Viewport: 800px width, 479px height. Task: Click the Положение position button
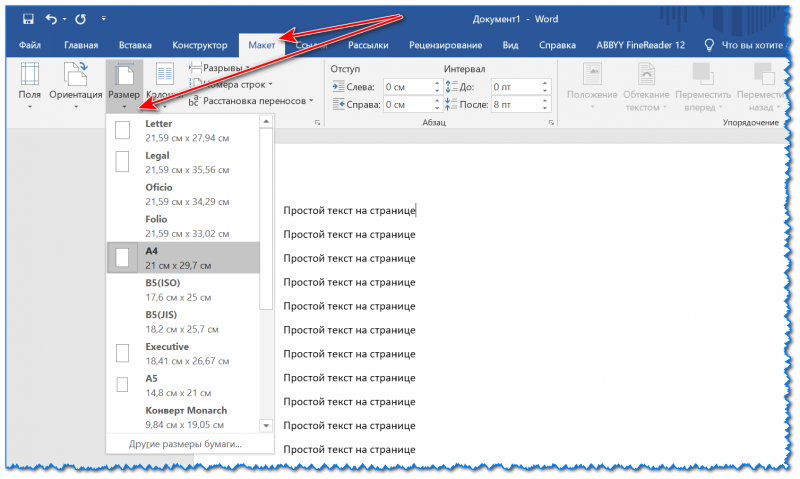pyautogui.click(x=592, y=86)
